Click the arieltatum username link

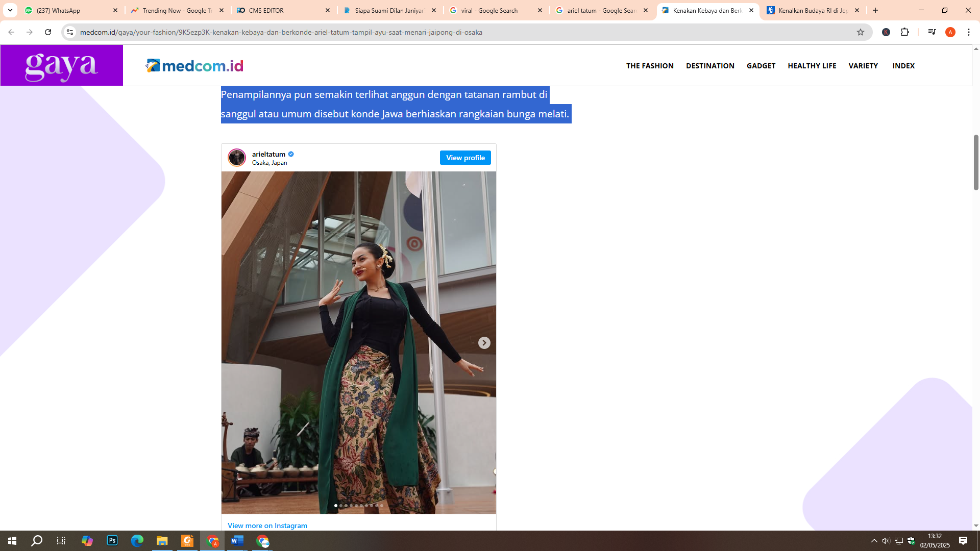(268, 154)
